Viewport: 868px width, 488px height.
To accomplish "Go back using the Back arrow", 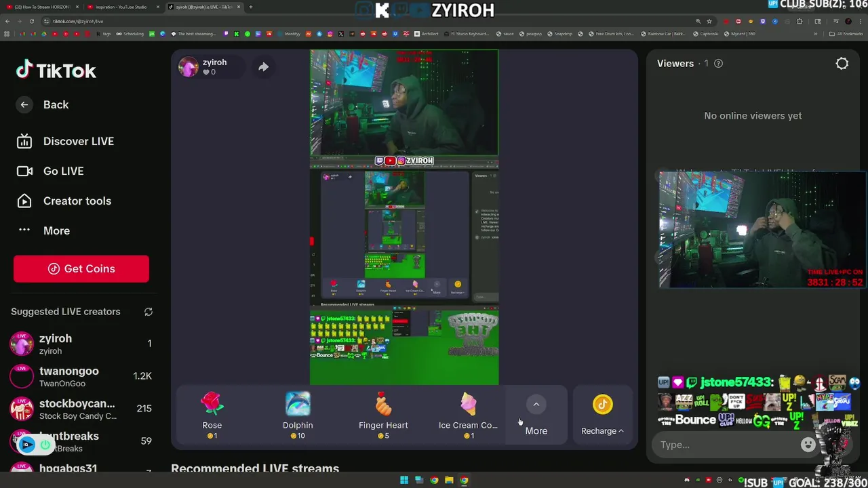I will (24, 104).
